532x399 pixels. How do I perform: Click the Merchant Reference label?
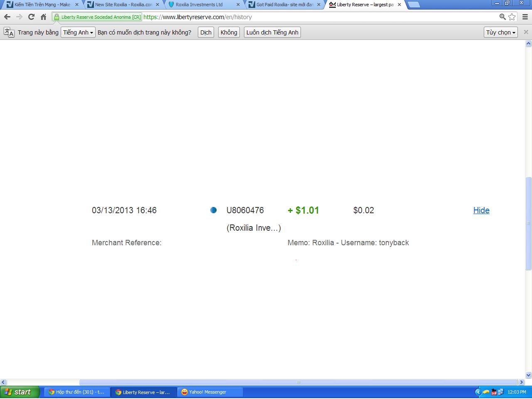click(127, 243)
